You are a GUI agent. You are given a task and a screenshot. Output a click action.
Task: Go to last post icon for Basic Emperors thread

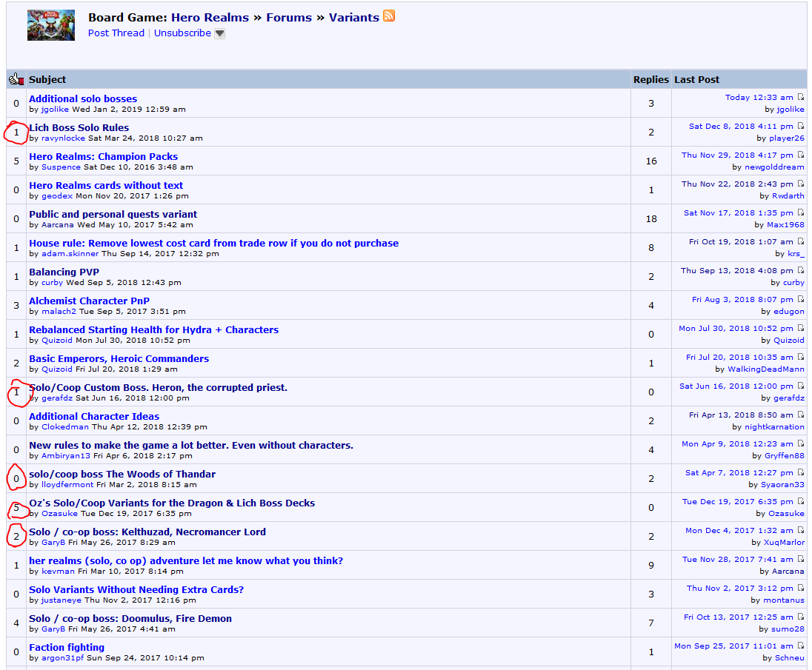click(x=801, y=358)
